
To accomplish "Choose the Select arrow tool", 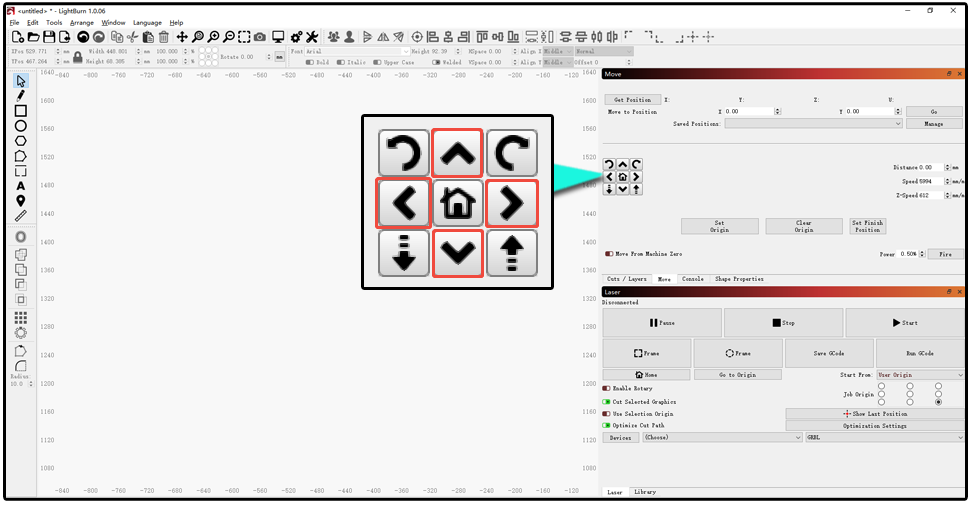I will click(x=20, y=81).
